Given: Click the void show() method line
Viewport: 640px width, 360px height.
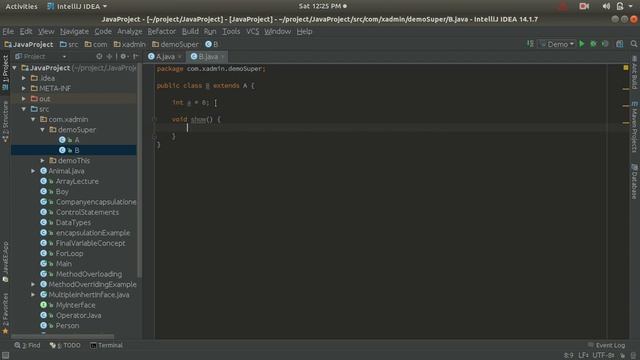Looking at the screenshot, I should tap(196, 120).
